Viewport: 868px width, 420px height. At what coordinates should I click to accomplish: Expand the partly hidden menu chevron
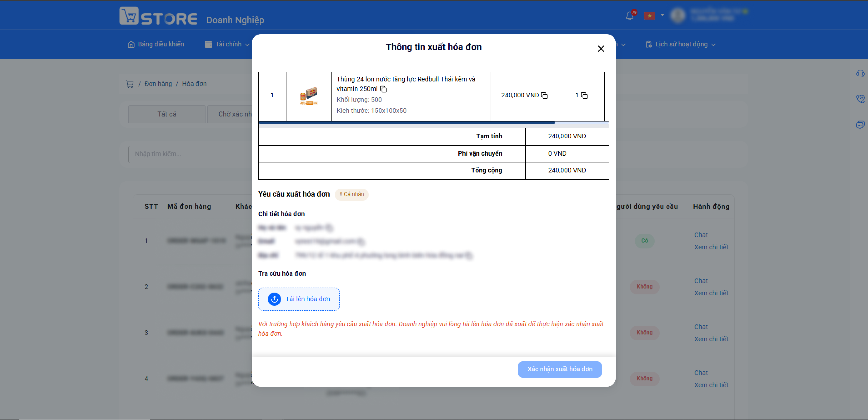(x=623, y=45)
